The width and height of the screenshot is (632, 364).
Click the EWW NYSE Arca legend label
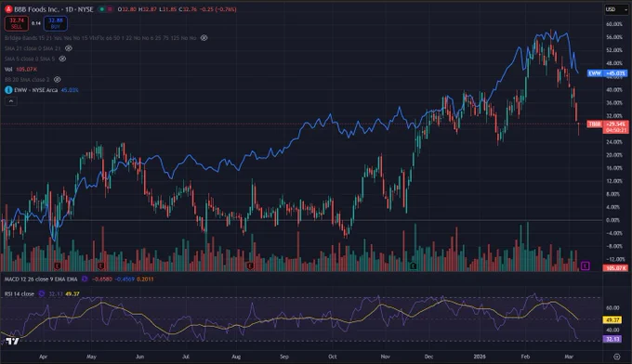(36, 90)
